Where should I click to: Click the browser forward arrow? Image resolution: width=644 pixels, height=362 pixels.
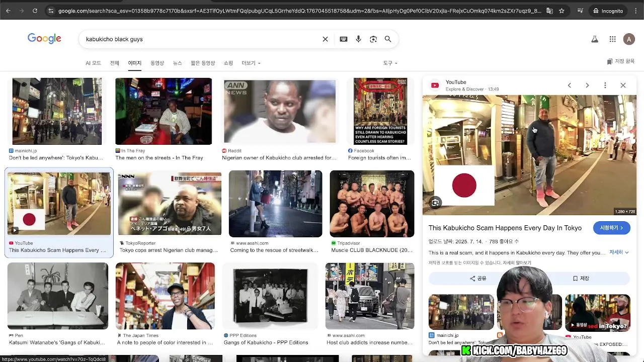(x=22, y=11)
